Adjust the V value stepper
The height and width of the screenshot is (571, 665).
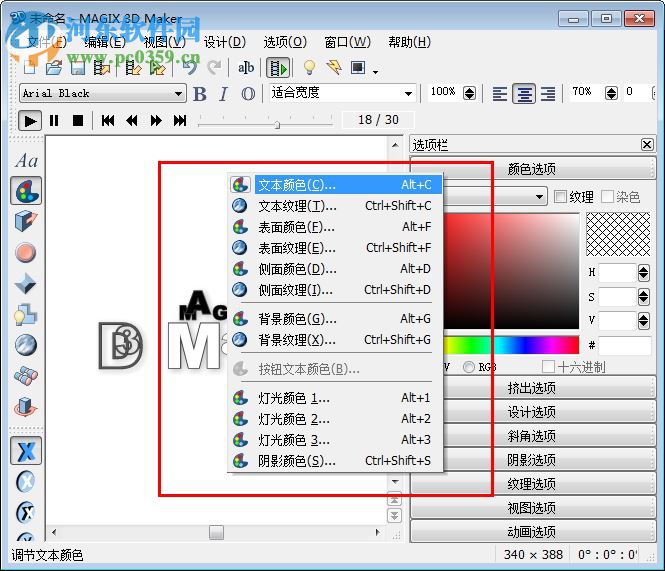643,321
